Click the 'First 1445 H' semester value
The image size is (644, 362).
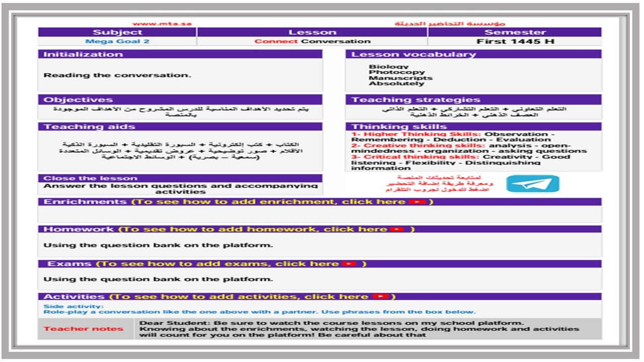click(515, 41)
